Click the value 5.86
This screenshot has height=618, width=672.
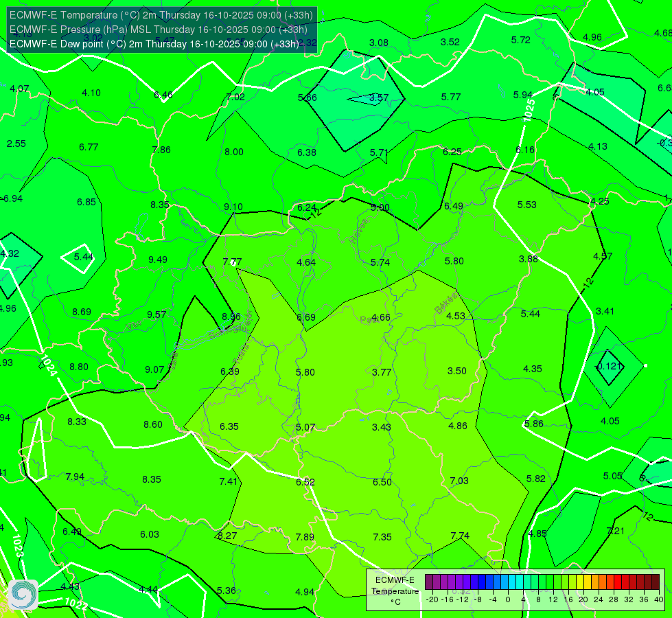(533, 424)
